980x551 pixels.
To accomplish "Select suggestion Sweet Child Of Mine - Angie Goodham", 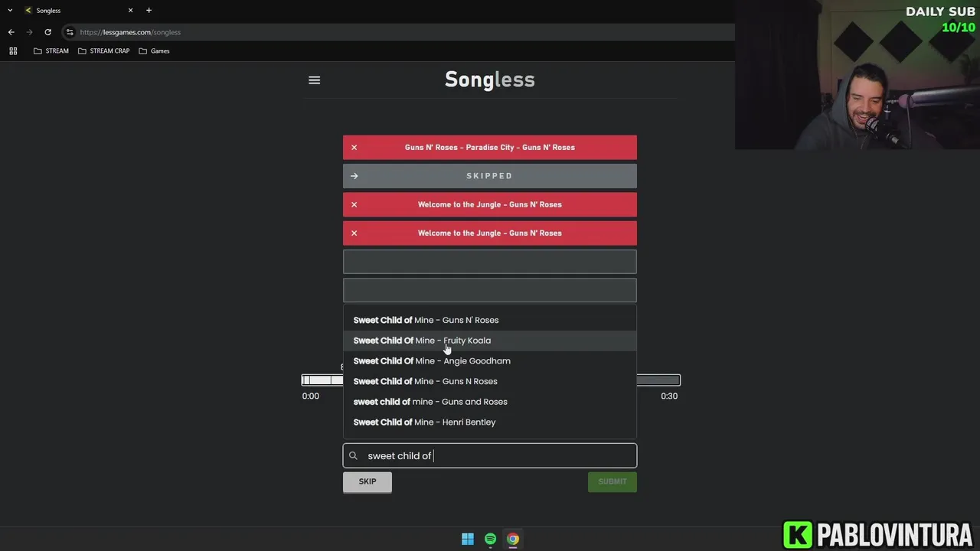I will 490,360.
